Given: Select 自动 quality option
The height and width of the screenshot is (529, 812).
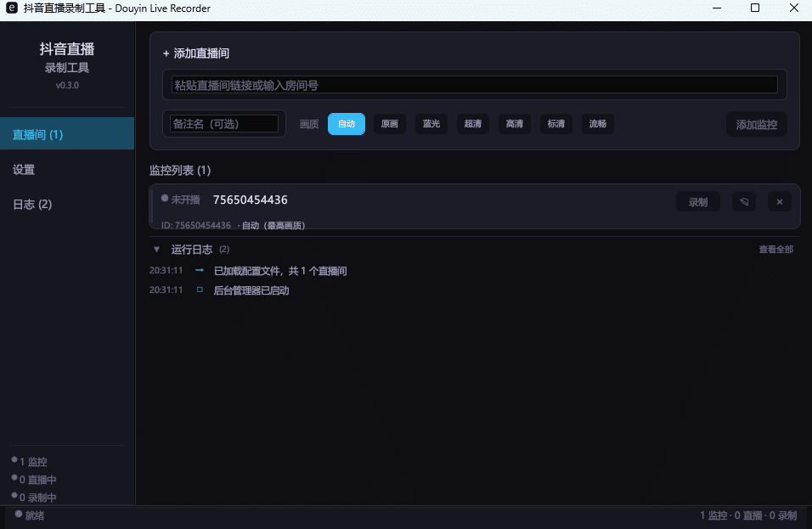Looking at the screenshot, I should tap(347, 124).
